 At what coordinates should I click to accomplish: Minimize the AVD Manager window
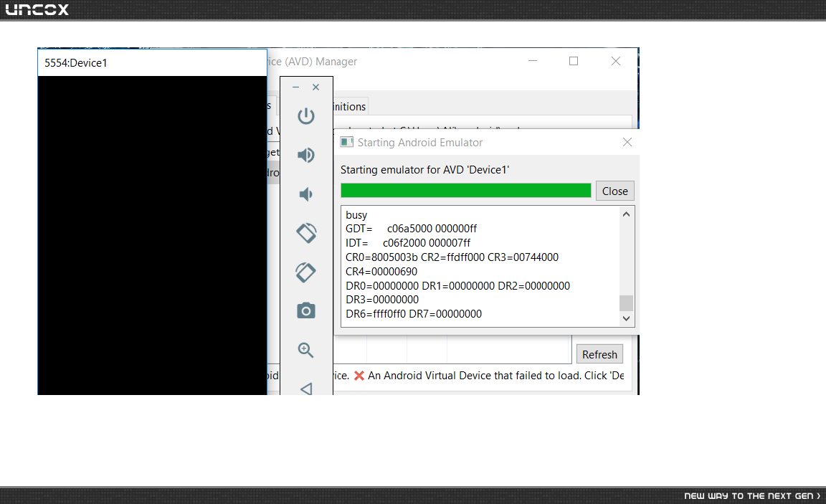(x=533, y=61)
